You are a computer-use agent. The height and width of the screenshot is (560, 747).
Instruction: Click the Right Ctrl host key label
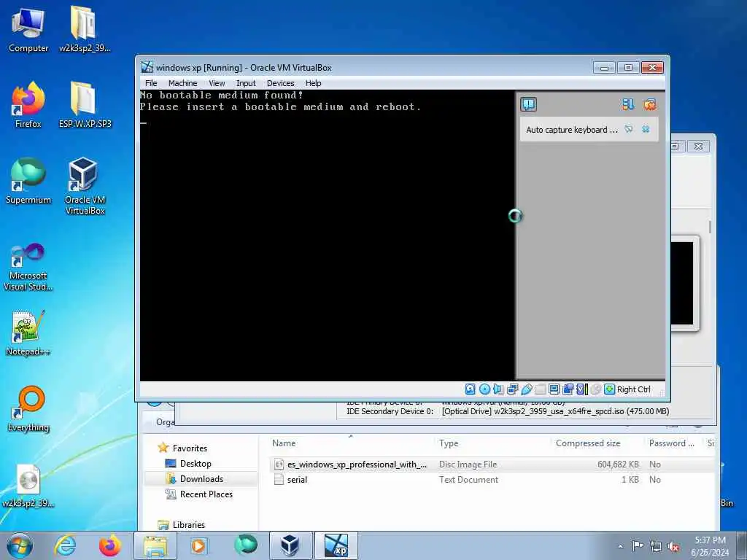point(634,389)
